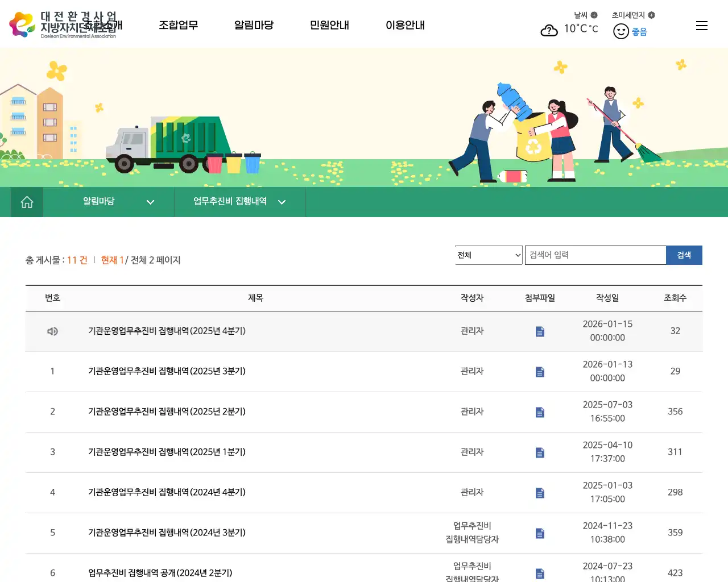
Task: Open the hamburger menu
Action: pos(702,25)
